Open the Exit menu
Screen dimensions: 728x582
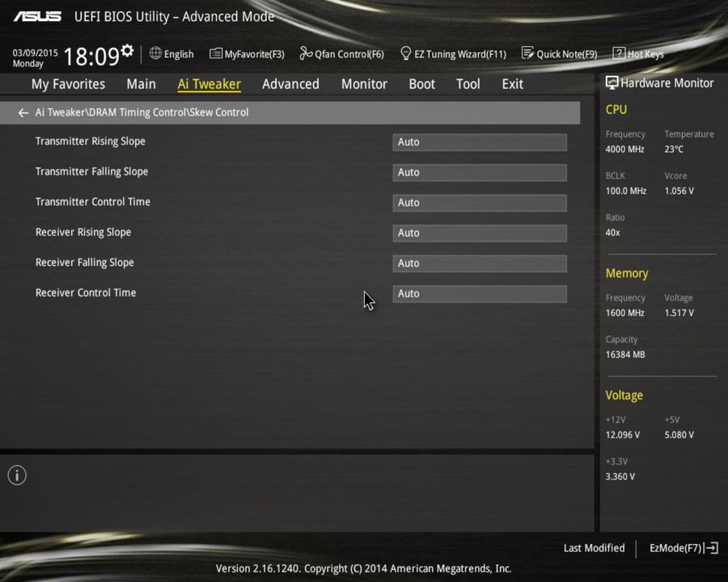(x=512, y=83)
